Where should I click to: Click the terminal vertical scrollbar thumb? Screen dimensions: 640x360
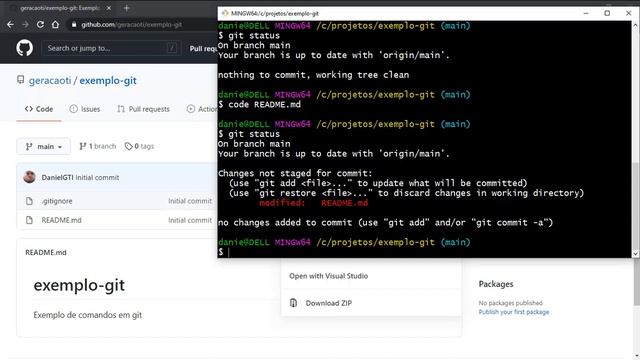(636, 205)
